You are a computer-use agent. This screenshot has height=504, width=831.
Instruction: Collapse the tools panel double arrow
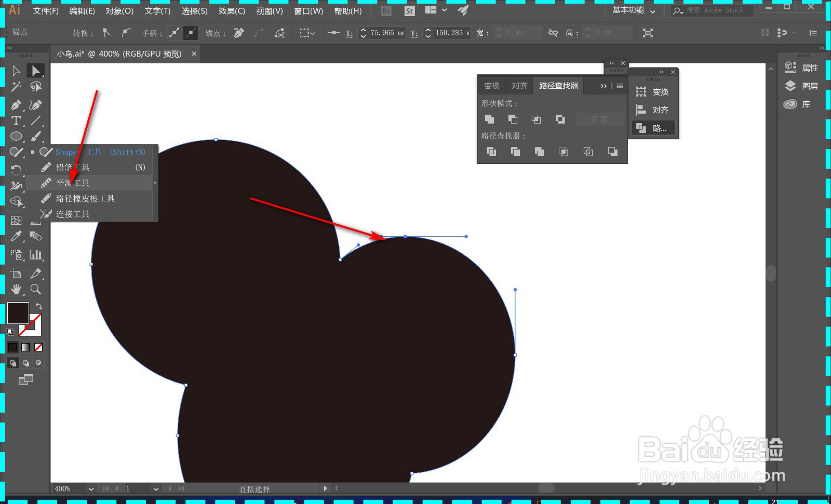9,48
